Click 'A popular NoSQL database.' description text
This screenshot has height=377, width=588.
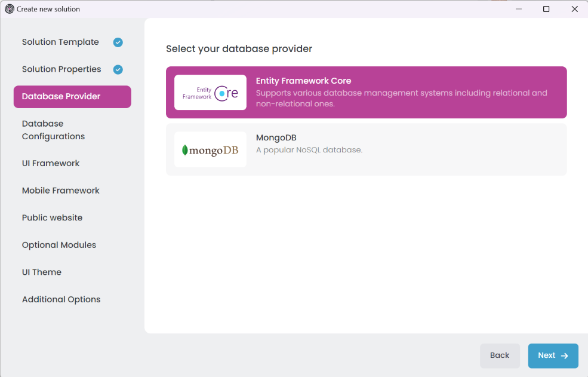pos(309,150)
